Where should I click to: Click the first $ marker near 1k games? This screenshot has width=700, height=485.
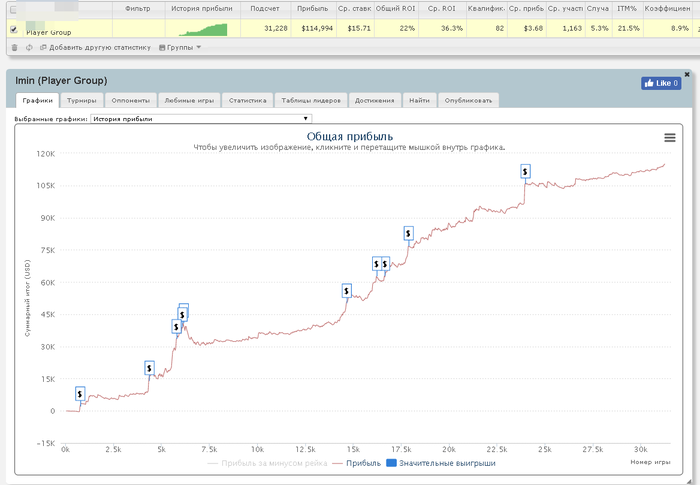(80, 394)
